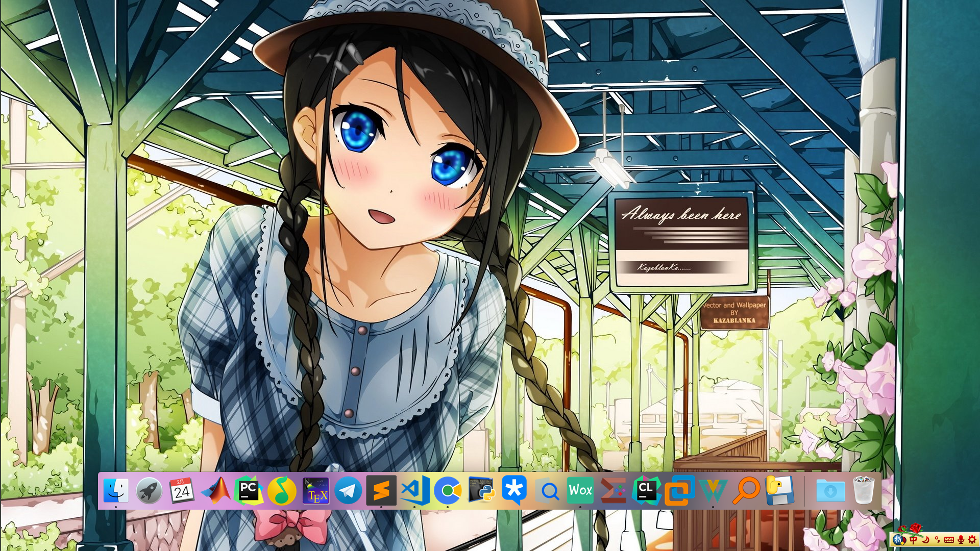This screenshot has width=980, height=551.
Task: Open the Trash bin
Action: coord(864,491)
